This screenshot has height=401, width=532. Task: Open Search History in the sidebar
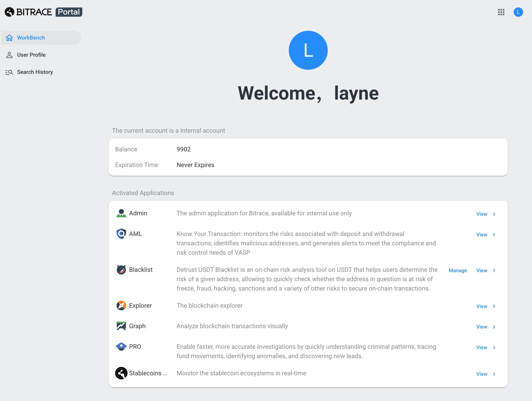35,72
